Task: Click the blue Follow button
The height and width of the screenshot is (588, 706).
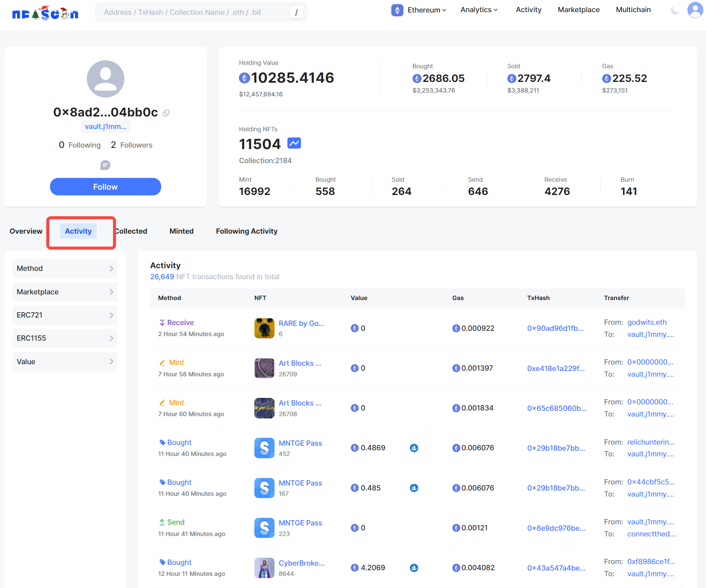Action: click(x=105, y=187)
